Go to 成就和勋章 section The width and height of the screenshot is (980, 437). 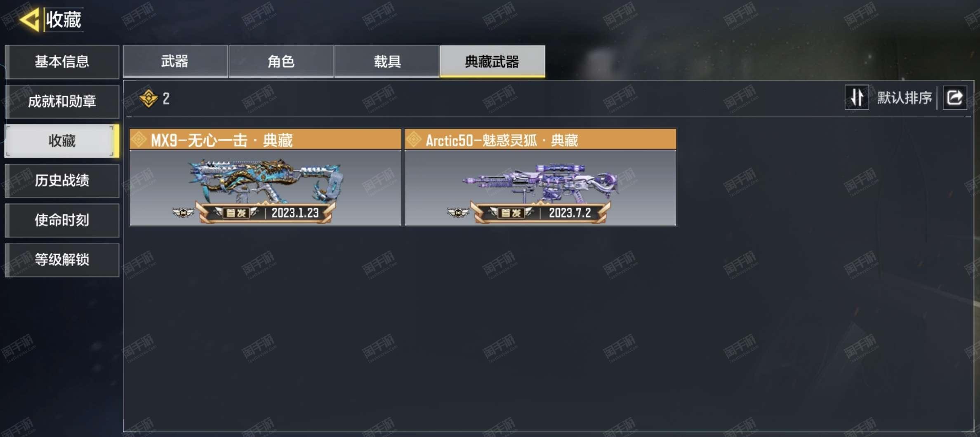pos(62,101)
